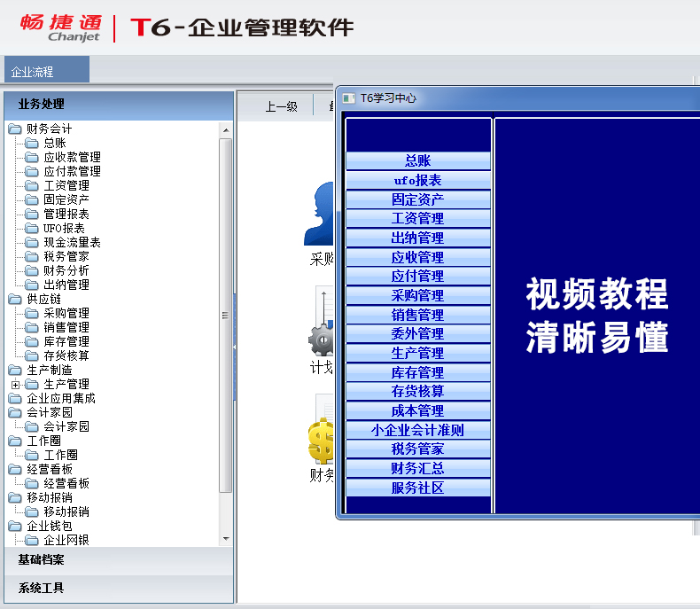Click the gold dollar 财务 icon
Viewport: 700px width, 609px height.
321,441
